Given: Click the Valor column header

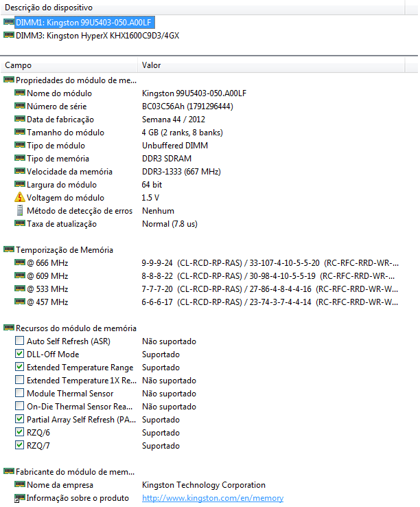Looking at the screenshot, I should pos(271,65).
